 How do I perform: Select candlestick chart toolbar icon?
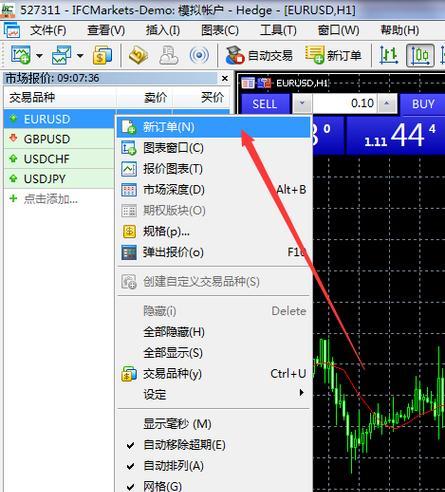[x=420, y=55]
